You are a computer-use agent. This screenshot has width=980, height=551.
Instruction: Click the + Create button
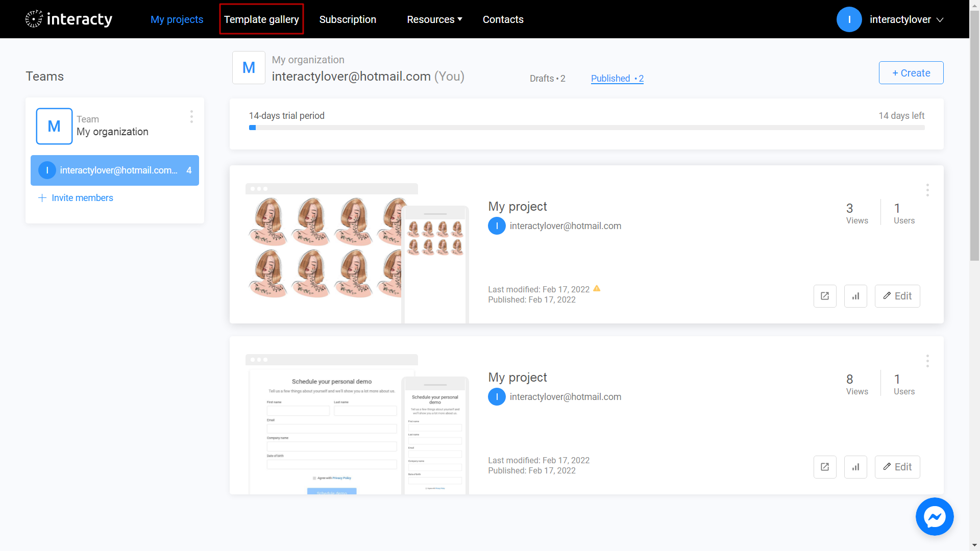coord(911,72)
